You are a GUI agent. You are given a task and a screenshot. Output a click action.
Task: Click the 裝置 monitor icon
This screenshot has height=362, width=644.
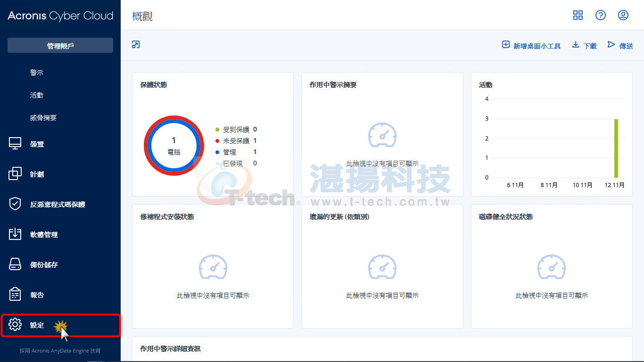[x=15, y=144]
